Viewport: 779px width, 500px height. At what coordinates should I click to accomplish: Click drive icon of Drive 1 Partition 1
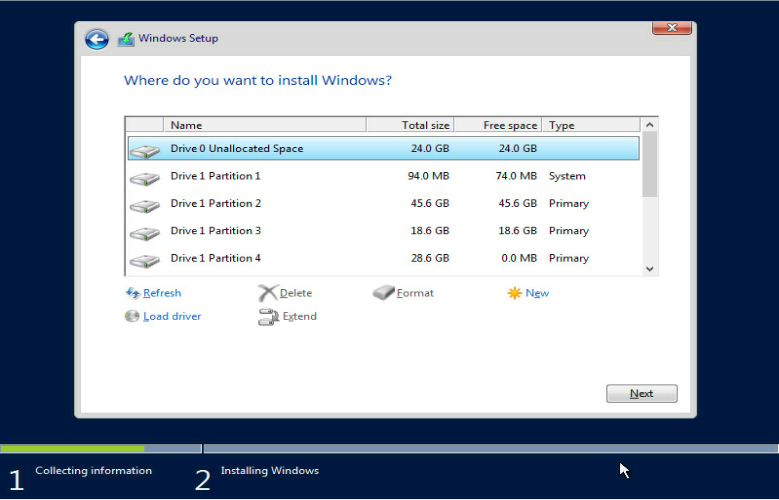[x=145, y=178]
